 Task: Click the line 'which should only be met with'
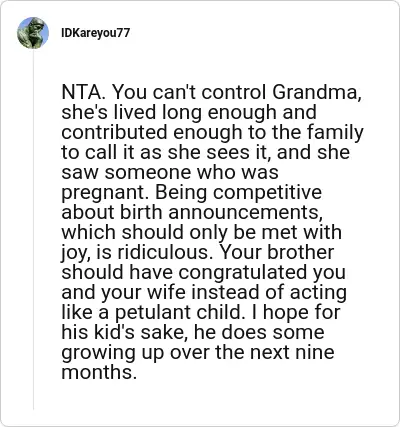click(202, 232)
